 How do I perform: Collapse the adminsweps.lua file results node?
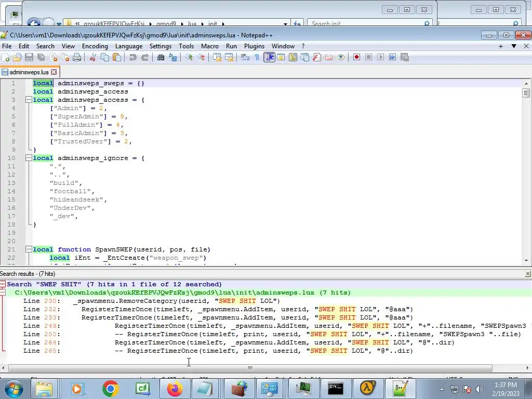(3, 292)
